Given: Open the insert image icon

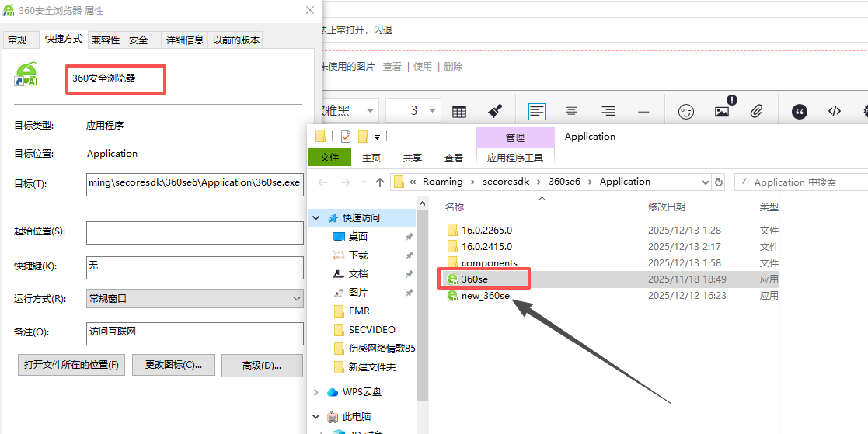Looking at the screenshot, I should pos(722,111).
